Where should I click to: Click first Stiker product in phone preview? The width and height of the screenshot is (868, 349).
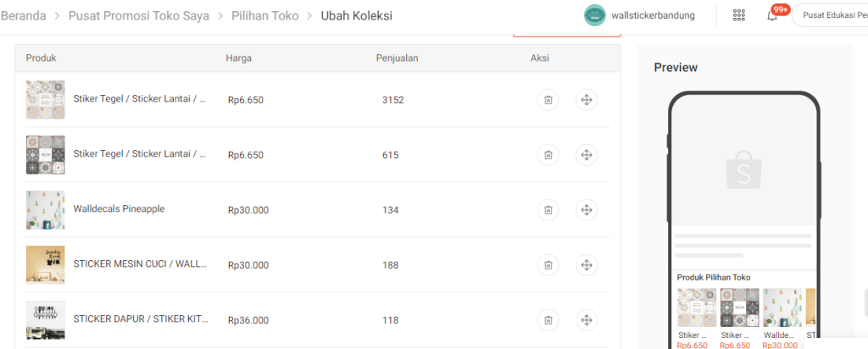pyautogui.click(x=697, y=307)
